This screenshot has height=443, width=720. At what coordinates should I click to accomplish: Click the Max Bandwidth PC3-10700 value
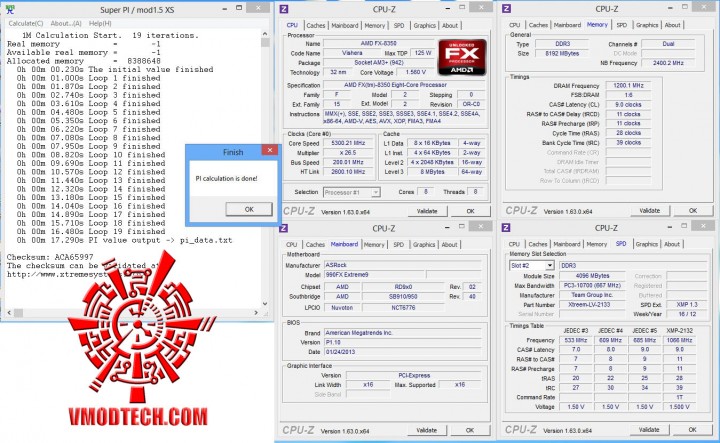pyautogui.click(x=592, y=286)
